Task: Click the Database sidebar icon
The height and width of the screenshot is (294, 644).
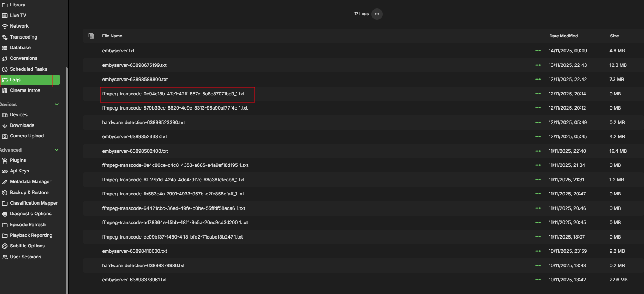Action: 5,48
